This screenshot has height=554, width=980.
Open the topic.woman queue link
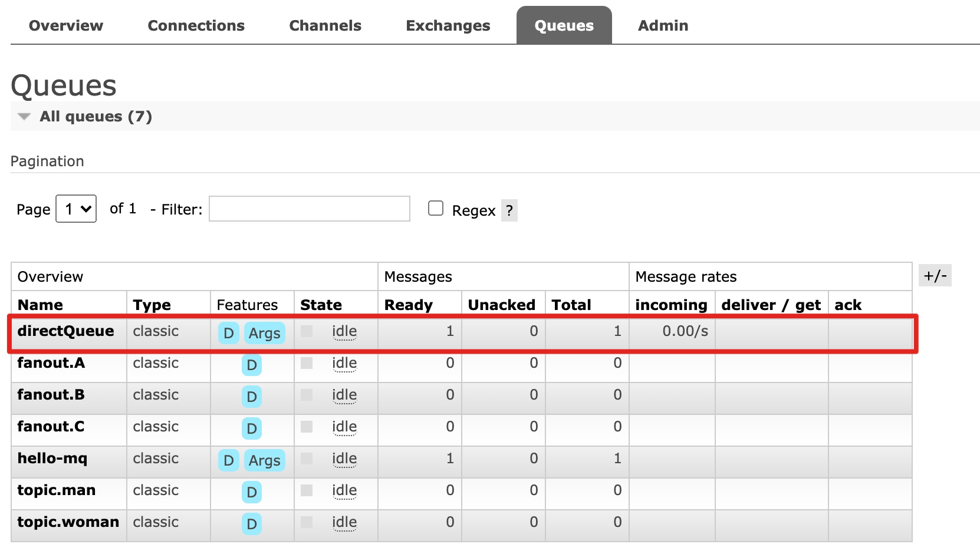click(68, 522)
